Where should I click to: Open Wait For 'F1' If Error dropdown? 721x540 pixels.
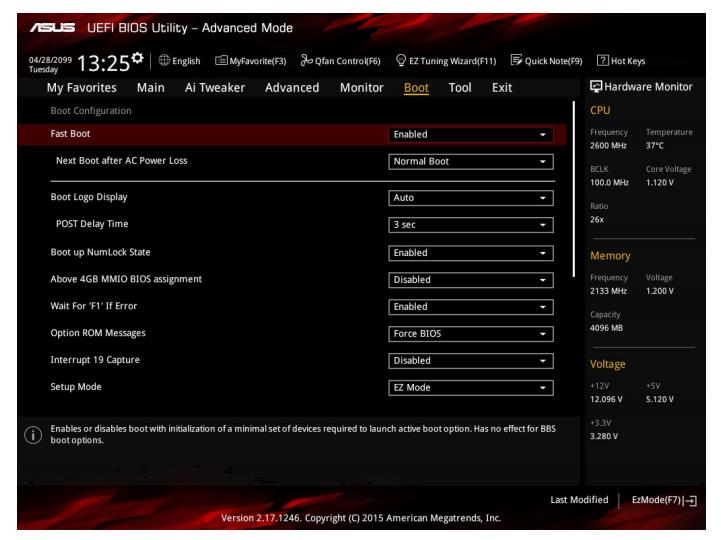click(x=470, y=307)
